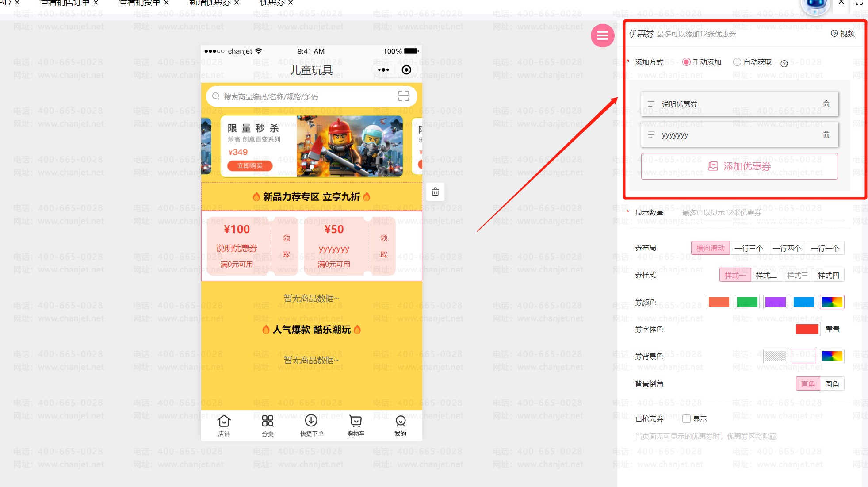Select the 手动添加 radio option

click(686, 62)
